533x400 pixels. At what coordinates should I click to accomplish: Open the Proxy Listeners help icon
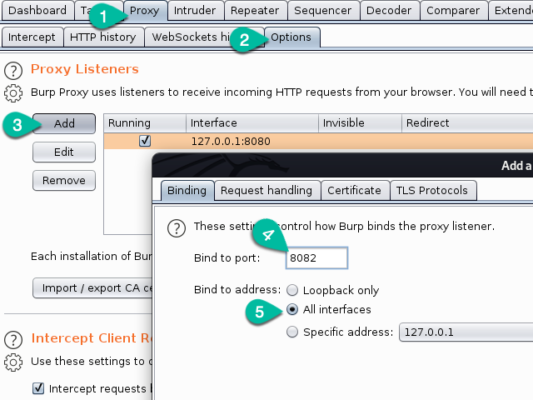tap(13, 70)
